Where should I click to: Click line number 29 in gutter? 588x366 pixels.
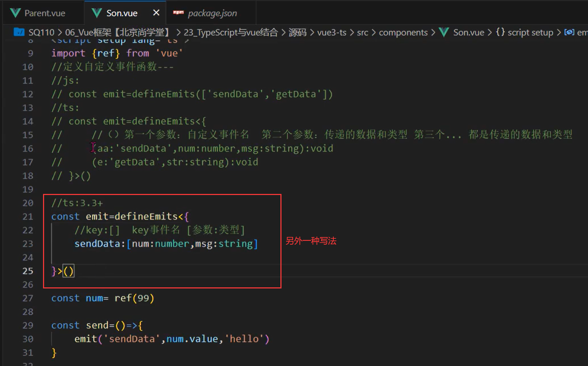[x=28, y=325]
